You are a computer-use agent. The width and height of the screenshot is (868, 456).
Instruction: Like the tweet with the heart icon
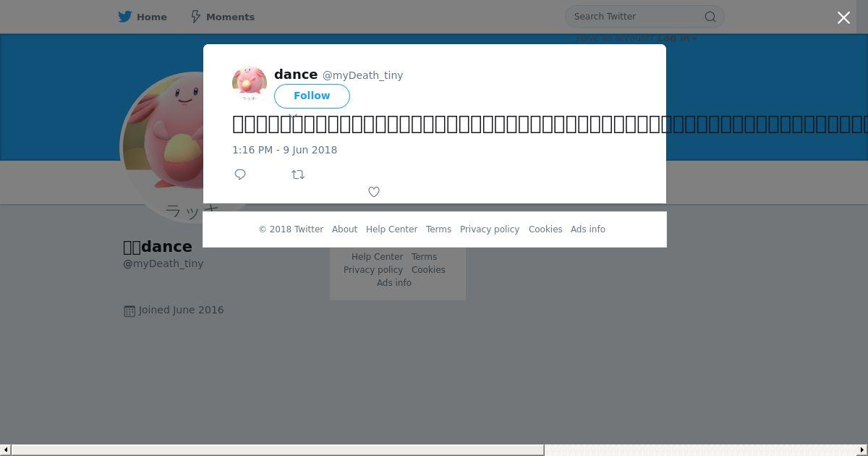pos(374,192)
